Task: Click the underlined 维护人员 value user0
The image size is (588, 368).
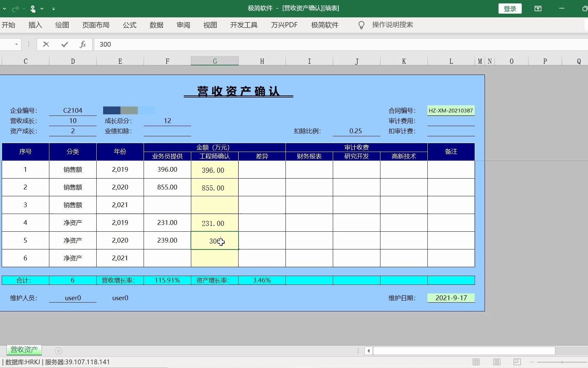Action: [73, 298]
